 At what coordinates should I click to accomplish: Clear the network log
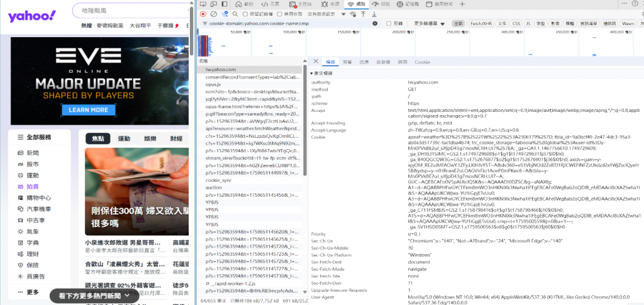click(214, 14)
